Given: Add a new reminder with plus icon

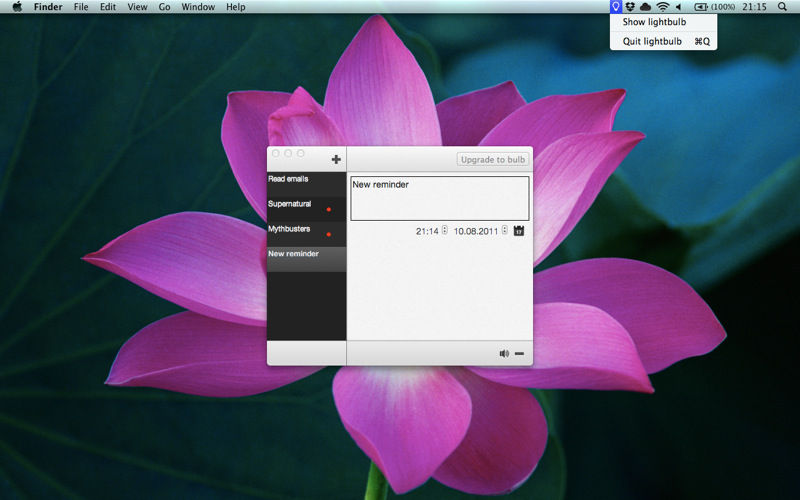Looking at the screenshot, I should [x=336, y=160].
